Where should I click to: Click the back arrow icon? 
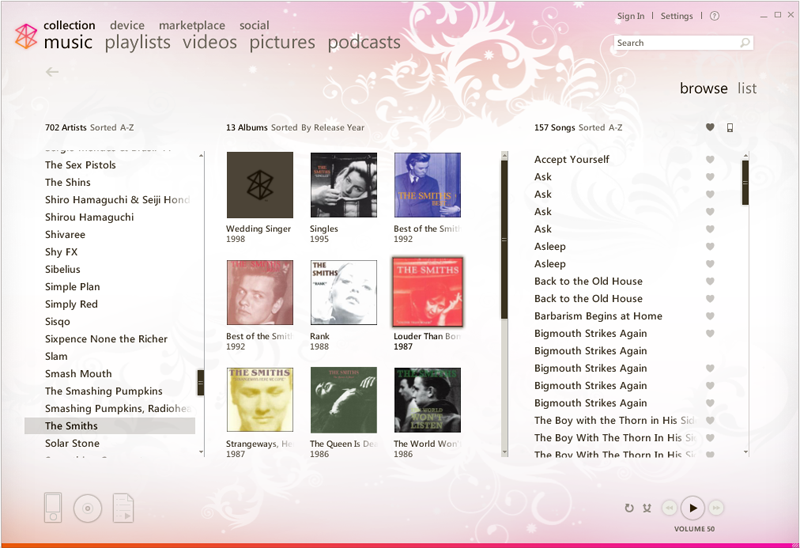point(52,72)
